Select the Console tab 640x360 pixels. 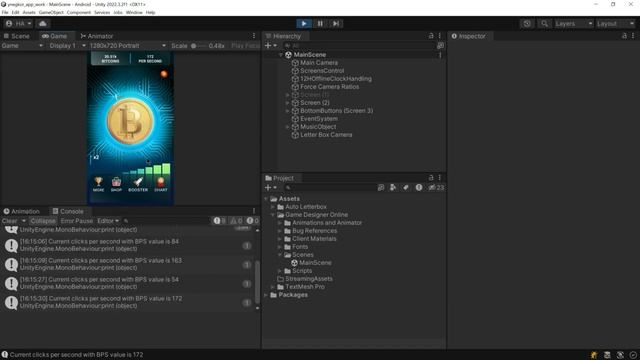pos(68,211)
